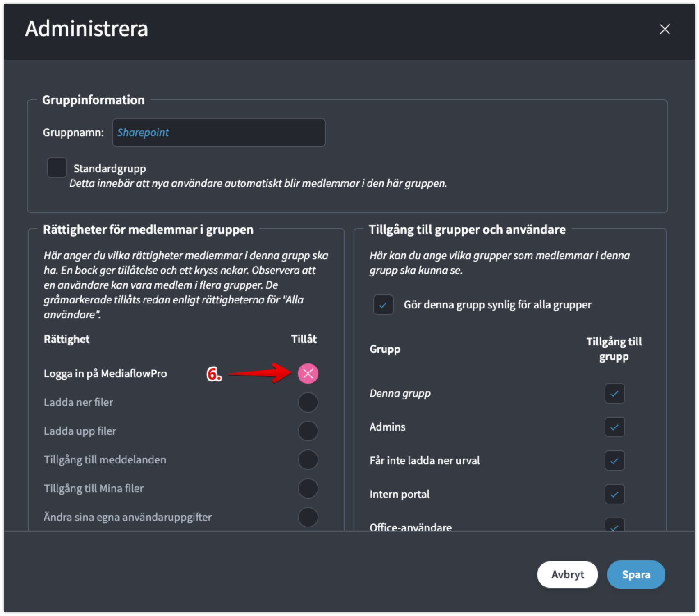The height and width of the screenshot is (616, 699).
Task: Click the Ladda ner filer label
Action: 78,402
